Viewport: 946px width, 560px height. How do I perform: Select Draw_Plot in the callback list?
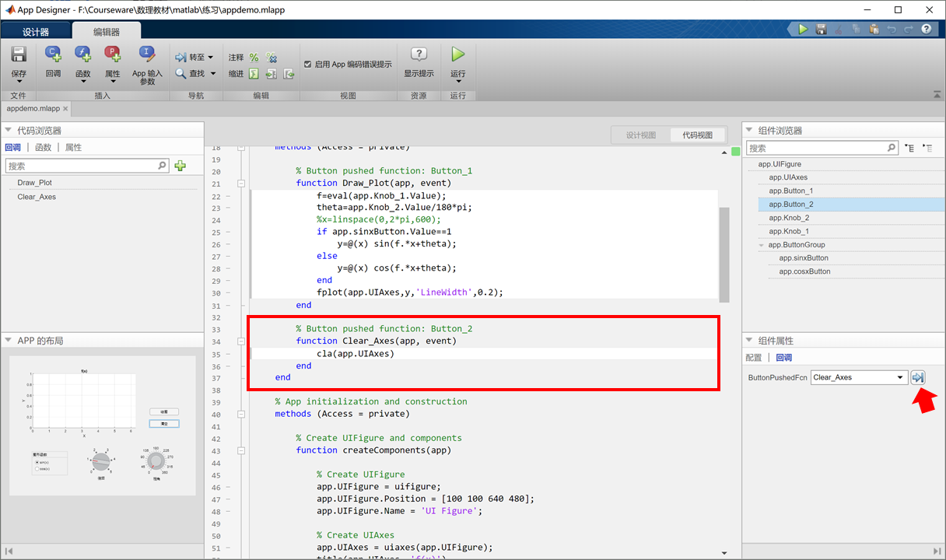(35, 183)
